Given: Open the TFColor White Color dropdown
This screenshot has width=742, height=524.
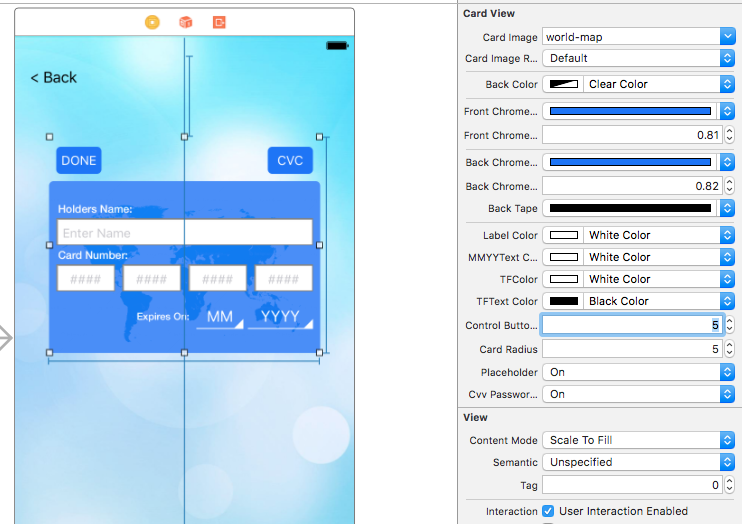Looking at the screenshot, I should click(x=659, y=279).
